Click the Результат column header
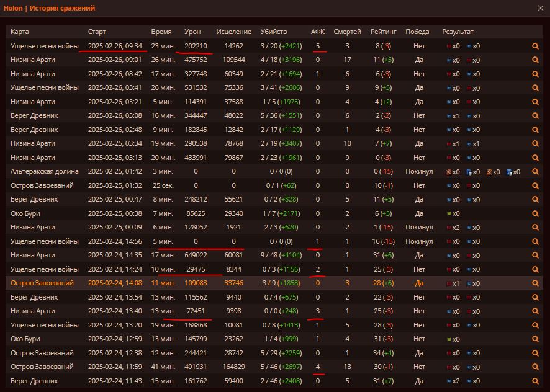 [x=458, y=32]
